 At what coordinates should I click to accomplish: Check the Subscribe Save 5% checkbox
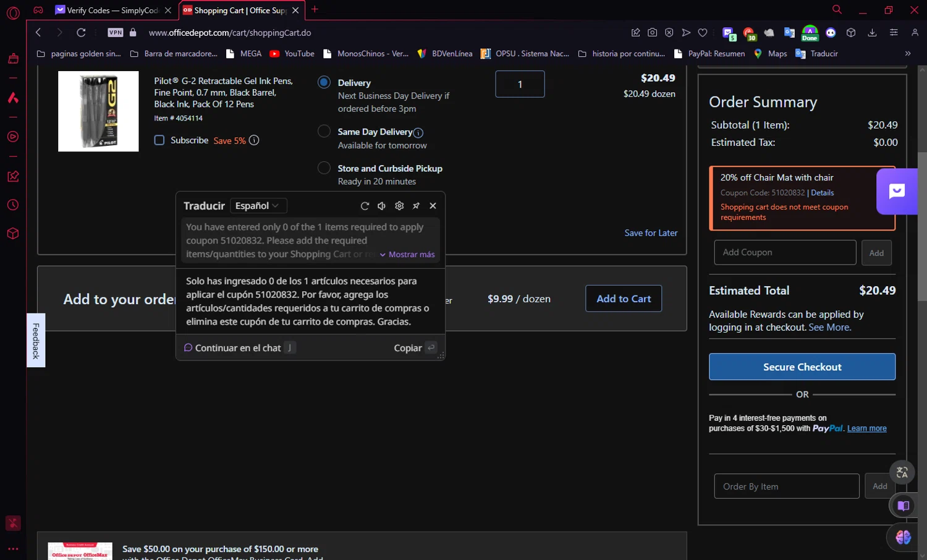[159, 140]
